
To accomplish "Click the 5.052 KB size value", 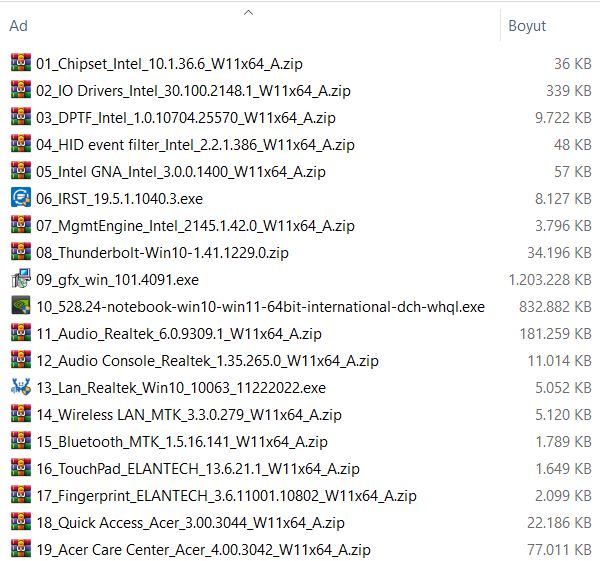I will [563, 388].
